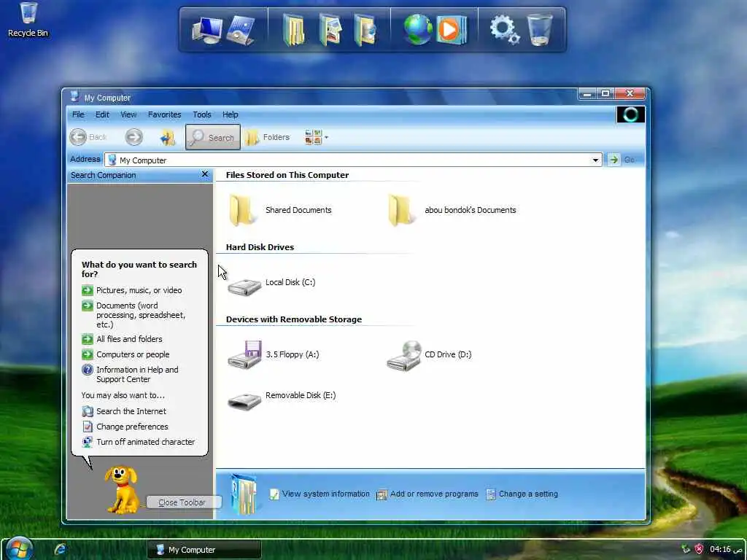Click the Files Stored on This Computer heading
This screenshot has width=747, height=560.
tap(287, 175)
